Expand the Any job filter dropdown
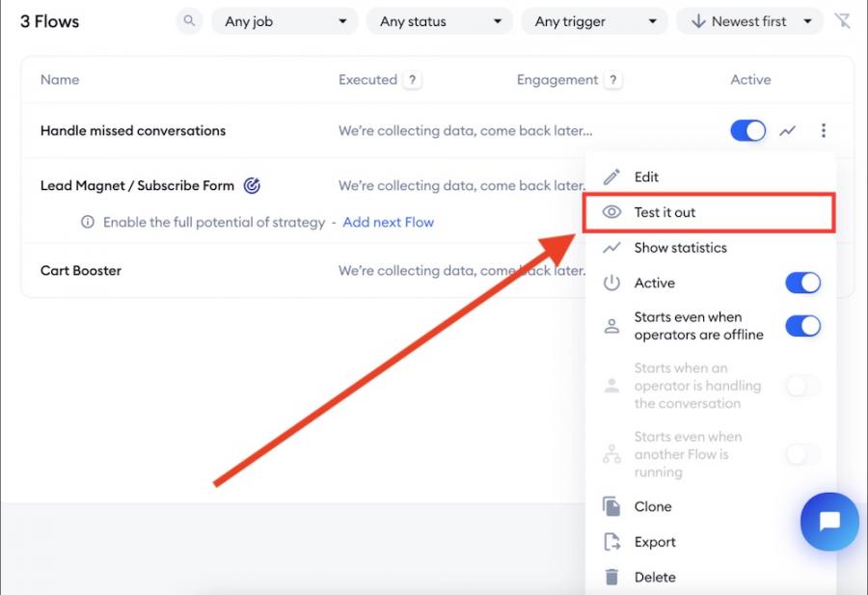The height and width of the screenshot is (595, 868). click(285, 21)
